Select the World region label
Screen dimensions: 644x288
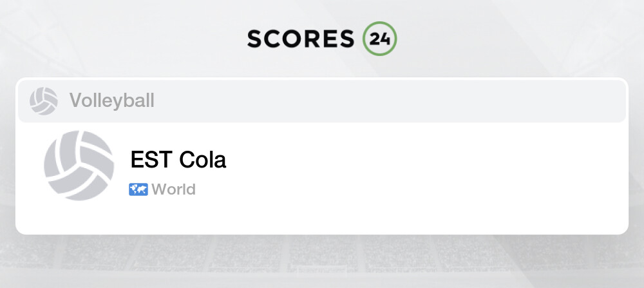[x=173, y=189]
